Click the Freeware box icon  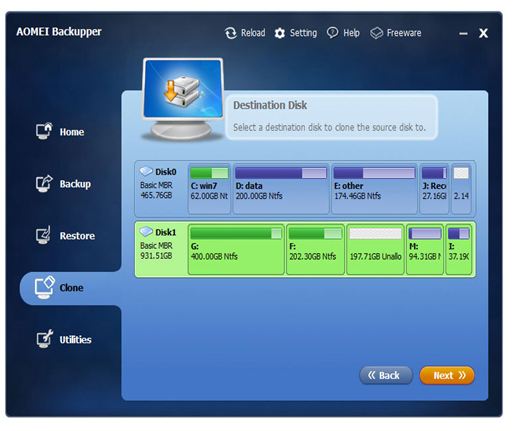click(x=376, y=33)
